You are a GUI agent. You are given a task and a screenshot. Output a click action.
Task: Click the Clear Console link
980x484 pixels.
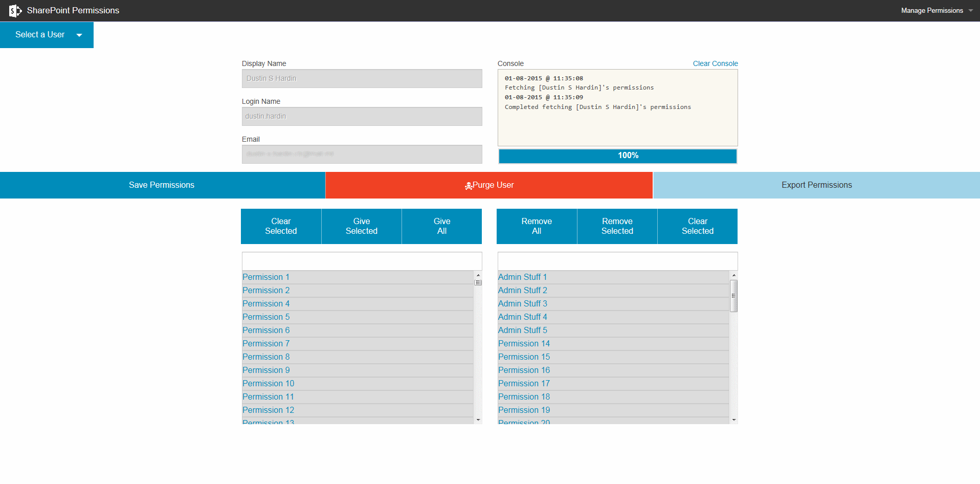pyautogui.click(x=715, y=63)
